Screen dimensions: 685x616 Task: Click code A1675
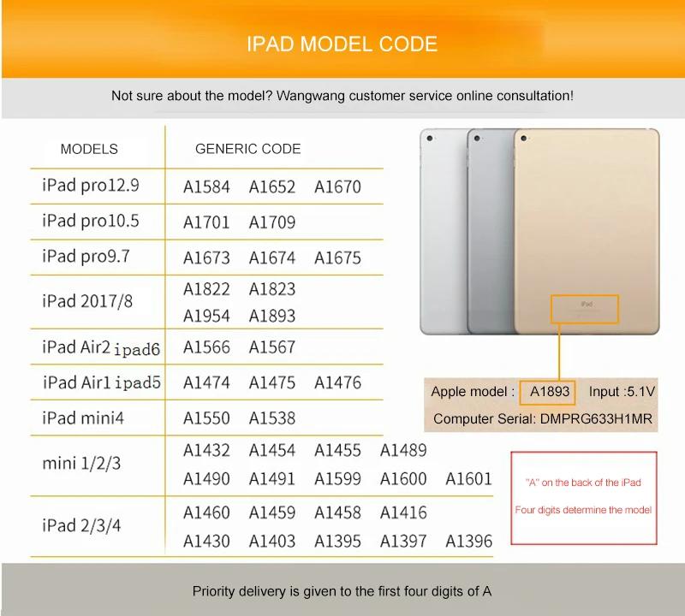(x=337, y=258)
